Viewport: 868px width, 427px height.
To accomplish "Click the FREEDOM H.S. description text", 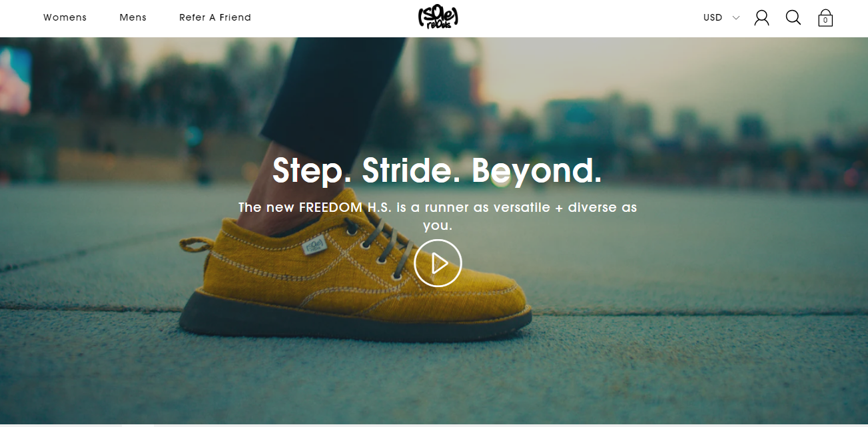I will coord(438,216).
